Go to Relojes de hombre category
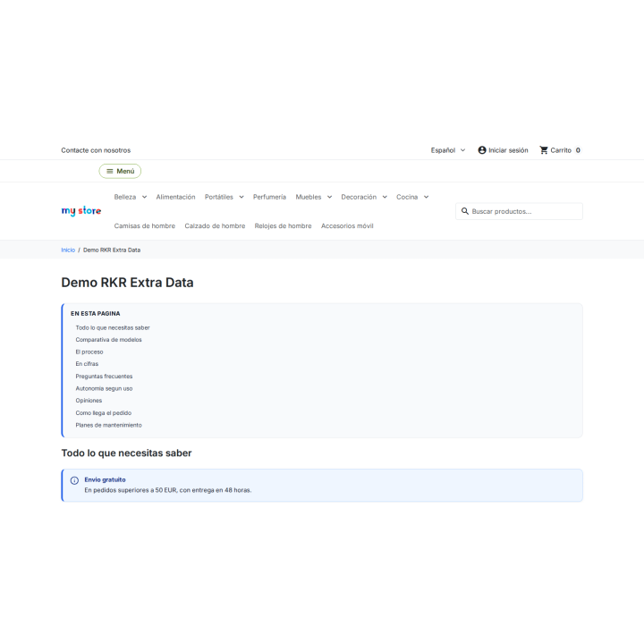Screen dimensions: 644x644 (x=283, y=226)
